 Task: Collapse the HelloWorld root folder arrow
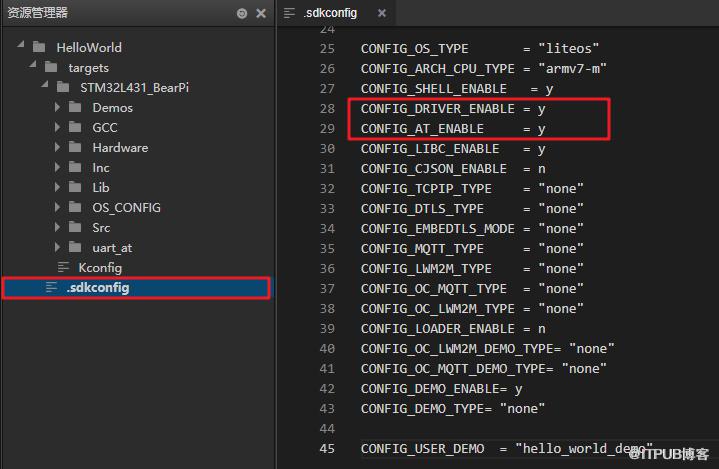[21, 44]
